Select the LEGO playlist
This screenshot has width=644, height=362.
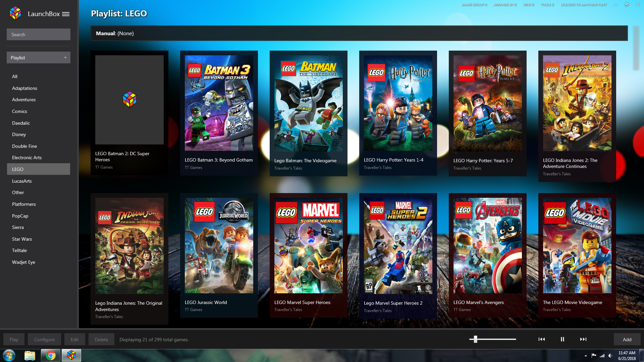click(39, 169)
